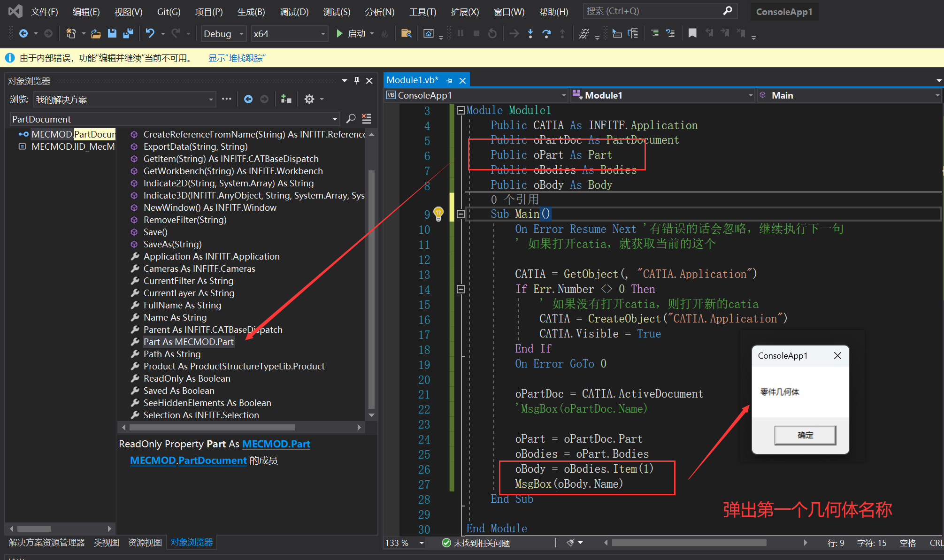
Task: Click the undo arrow icon
Action: (x=150, y=33)
